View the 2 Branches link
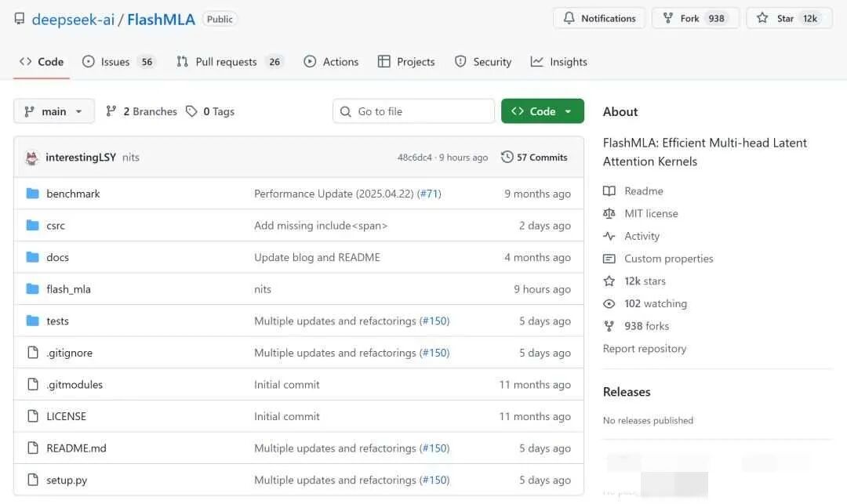The image size is (847, 504). point(141,111)
